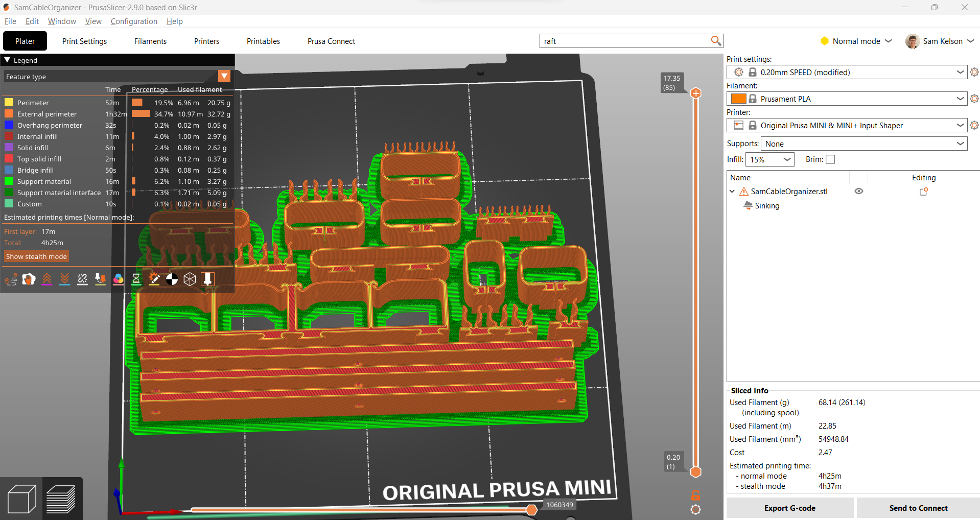Viewport: 980px width, 520px height.
Task: Toggle pause prints (hourglass) visibility icon
Action: 136,279
